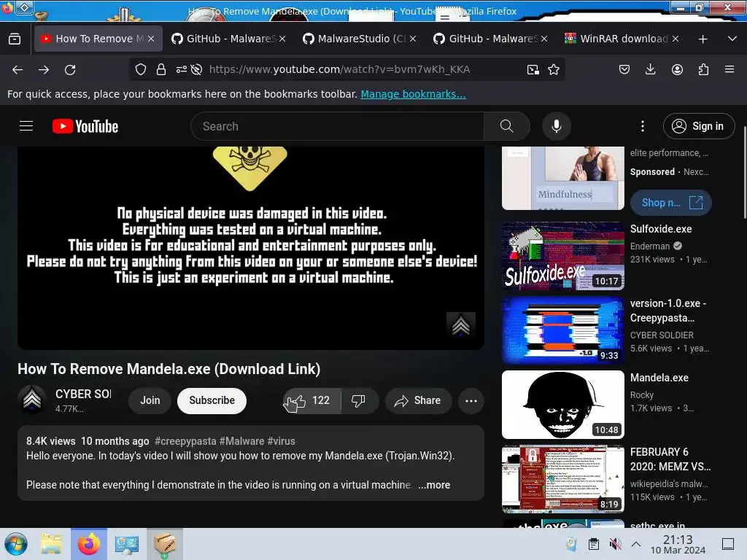Viewport: 747px width, 560px height.
Task: Click the Shop now sponsored button
Action: tap(671, 203)
